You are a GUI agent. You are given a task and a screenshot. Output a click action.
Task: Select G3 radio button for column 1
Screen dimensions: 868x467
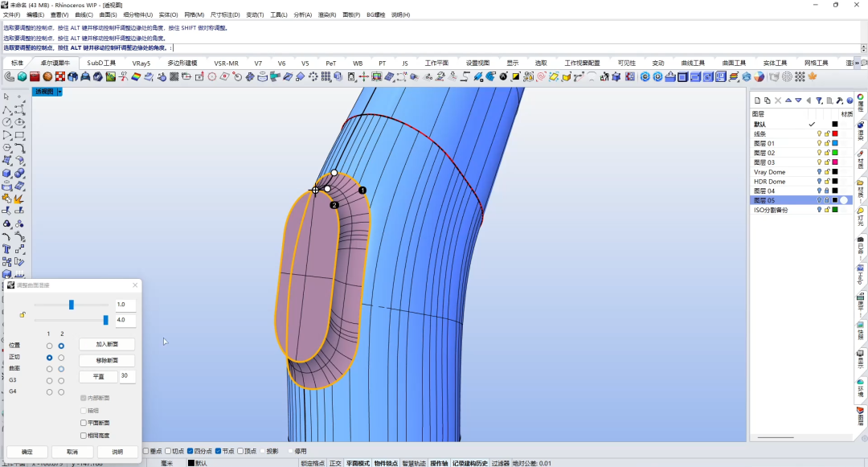[49, 381]
